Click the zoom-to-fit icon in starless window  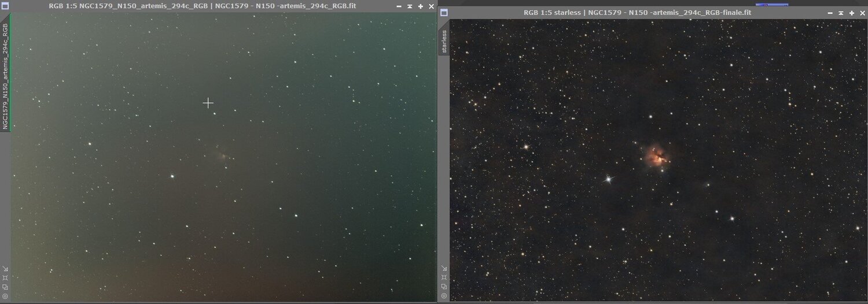(444, 277)
